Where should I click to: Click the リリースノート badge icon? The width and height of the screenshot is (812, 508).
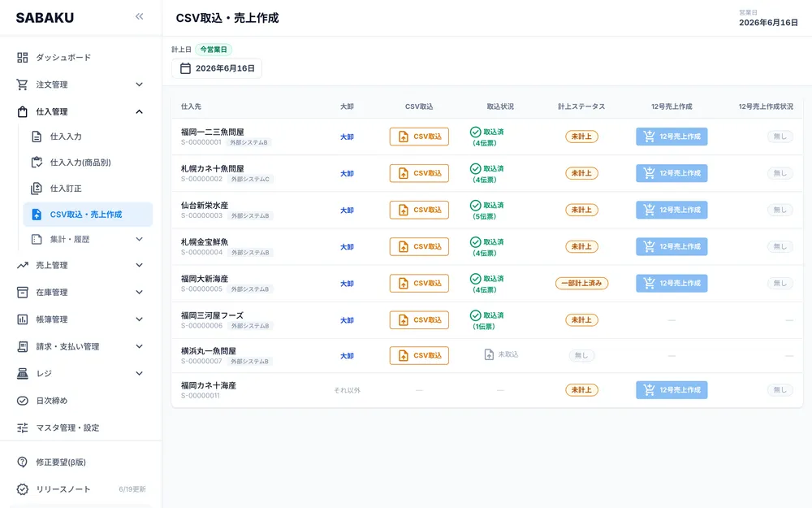pyautogui.click(x=22, y=489)
